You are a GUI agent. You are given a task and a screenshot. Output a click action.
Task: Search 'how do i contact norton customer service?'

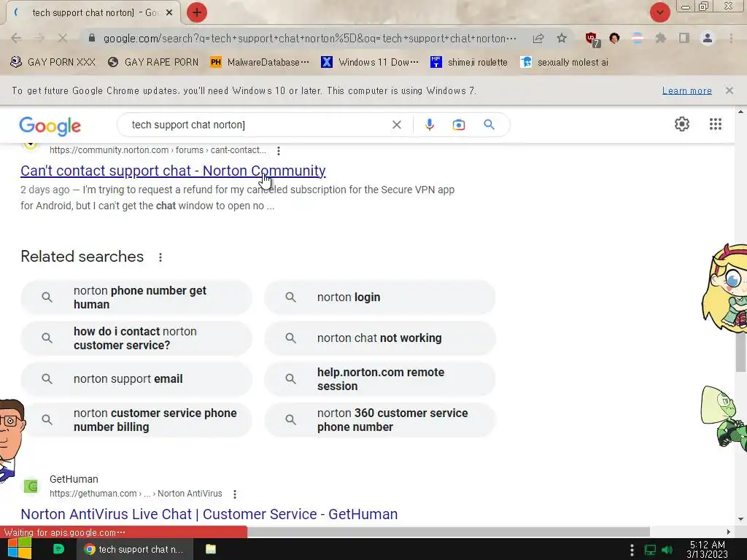click(136, 338)
